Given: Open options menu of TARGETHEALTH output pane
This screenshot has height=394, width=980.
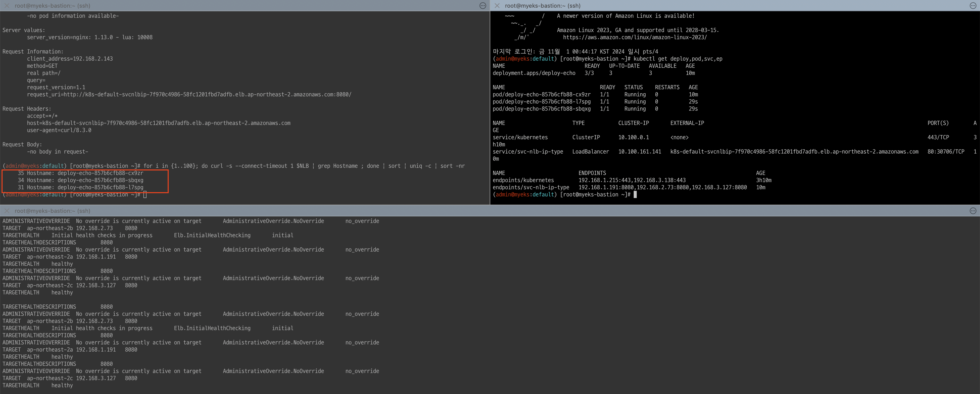Looking at the screenshot, I should 973,211.
